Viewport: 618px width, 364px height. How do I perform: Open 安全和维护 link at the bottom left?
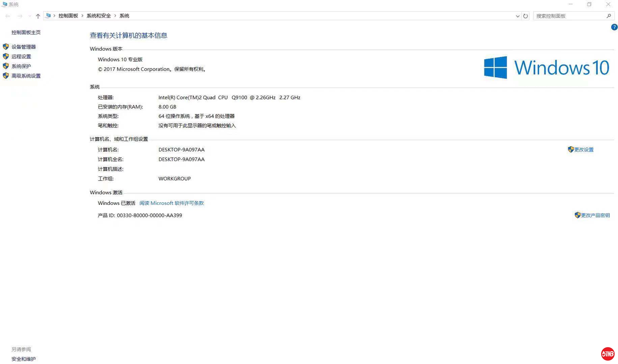coord(24,359)
